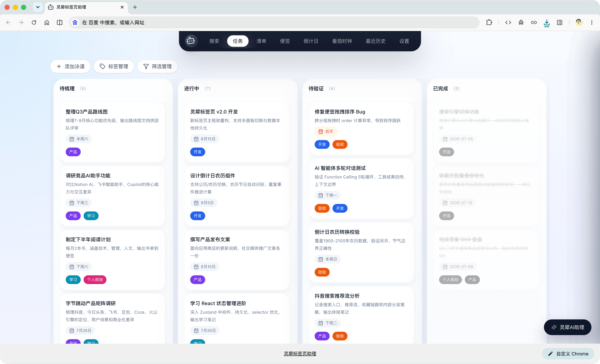Open the profile avatar
This screenshot has height=364, width=600.
(579, 23)
